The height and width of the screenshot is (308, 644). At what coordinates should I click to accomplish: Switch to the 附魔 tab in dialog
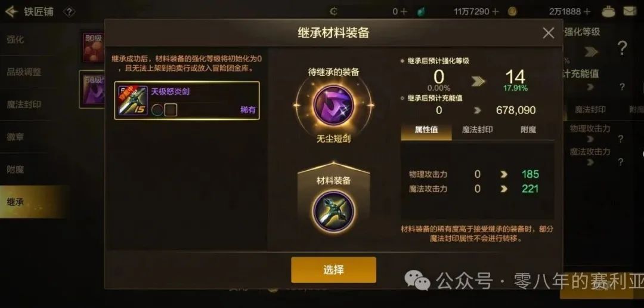pos(528,130)
